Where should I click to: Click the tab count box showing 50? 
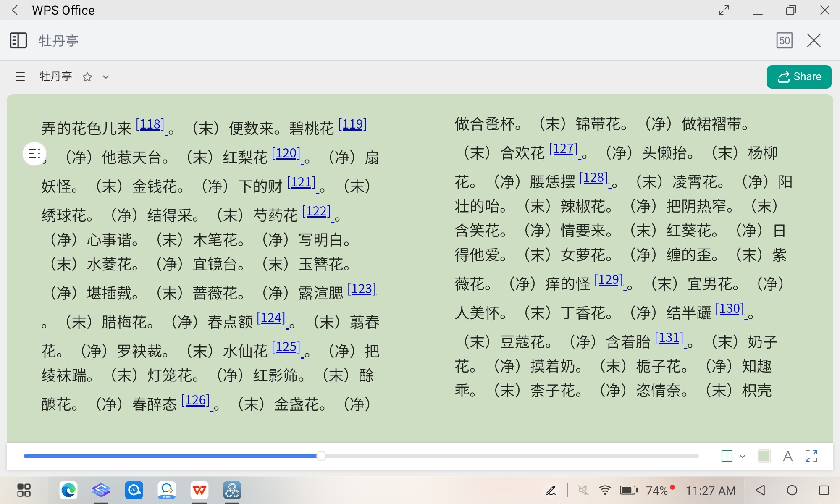(x=784, y=41)
